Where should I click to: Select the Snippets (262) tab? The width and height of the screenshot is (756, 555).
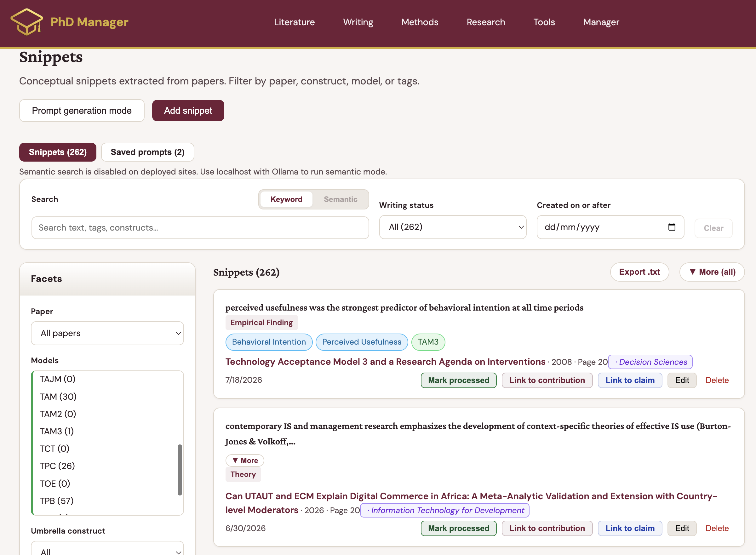[58, 152]
